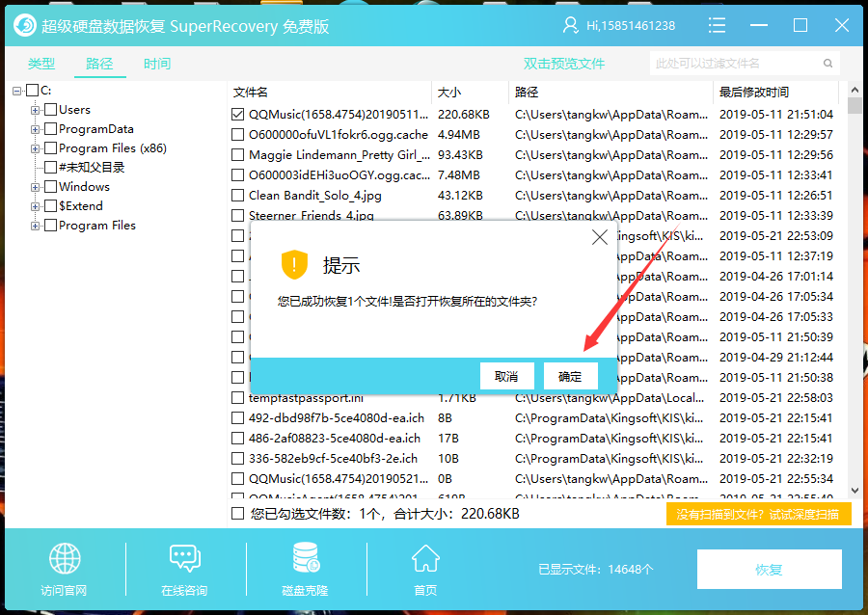The height and width of the screenshot is (615, 868).
Task: Expand the Program Files folder node
Action: (x=36, y=226)
